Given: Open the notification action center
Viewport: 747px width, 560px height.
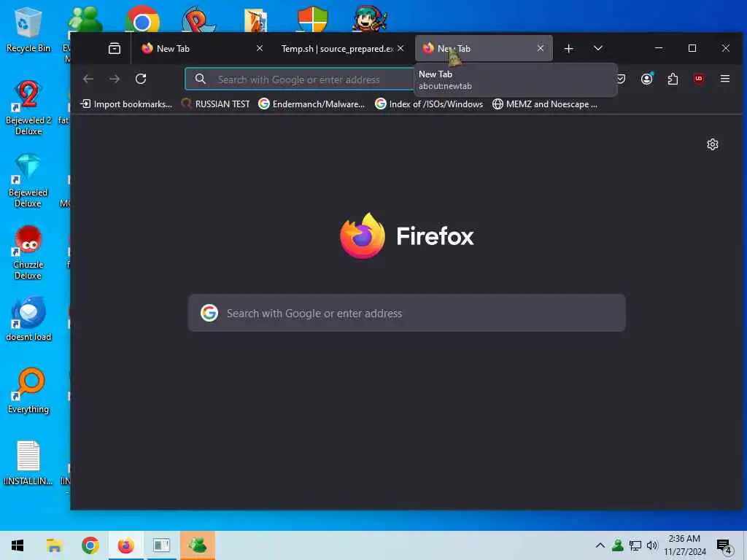Looking at the screenshot, I should [x=724, y=545].
